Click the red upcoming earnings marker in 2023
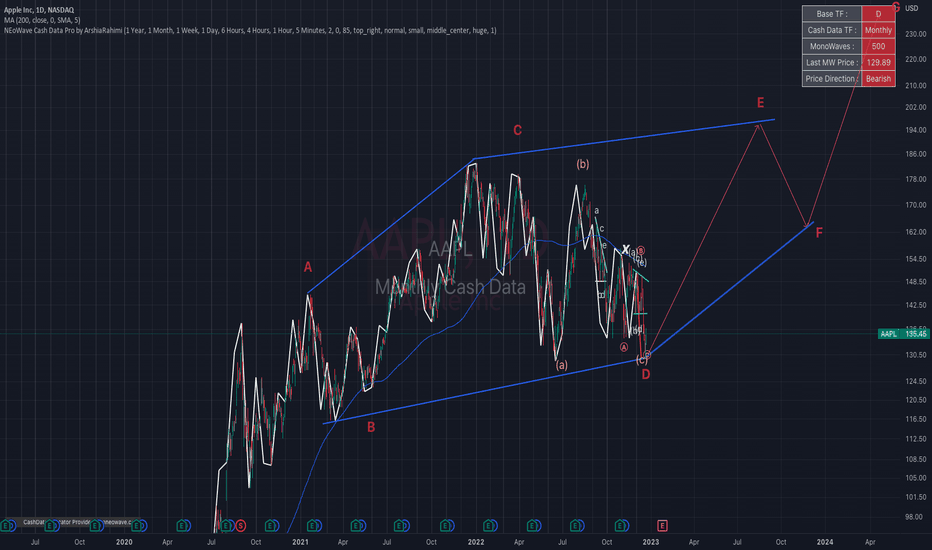The height and width of the screenshot is (550, 932). coord(662,526)
